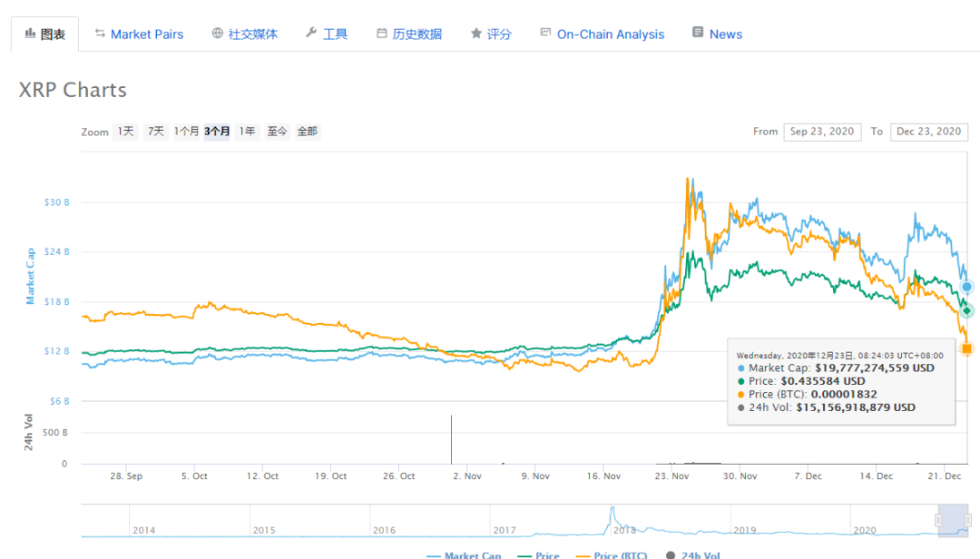Set zoom range to 7天
Screen dimensions: 980x559
[x=156, y=132]
